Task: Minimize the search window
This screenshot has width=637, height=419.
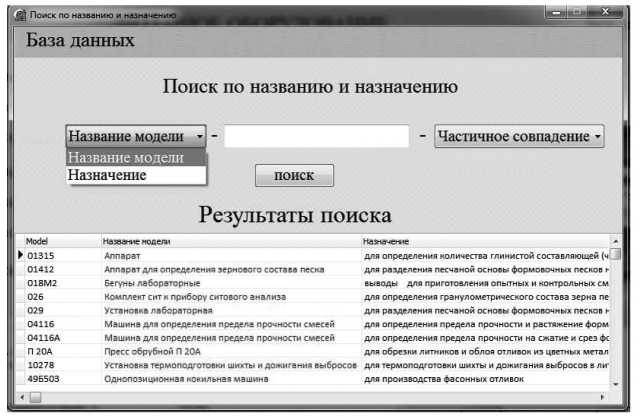Action: tap(557, 12)
